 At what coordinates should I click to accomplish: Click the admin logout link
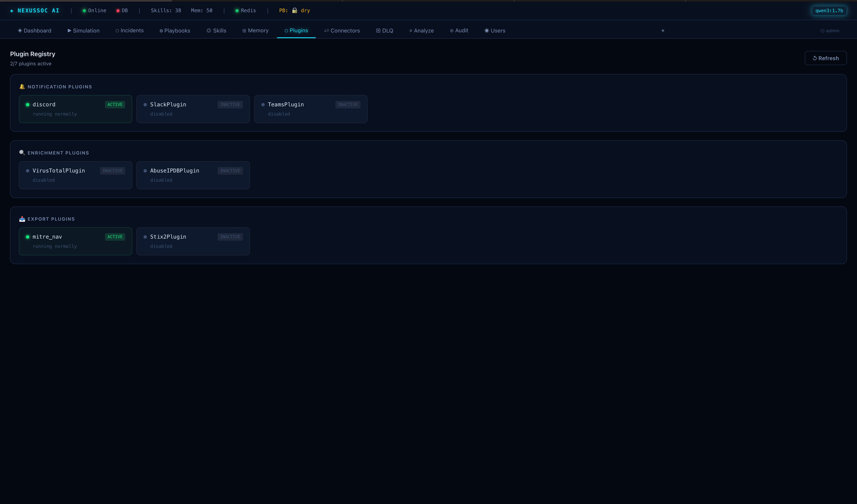tap(830, 31)
